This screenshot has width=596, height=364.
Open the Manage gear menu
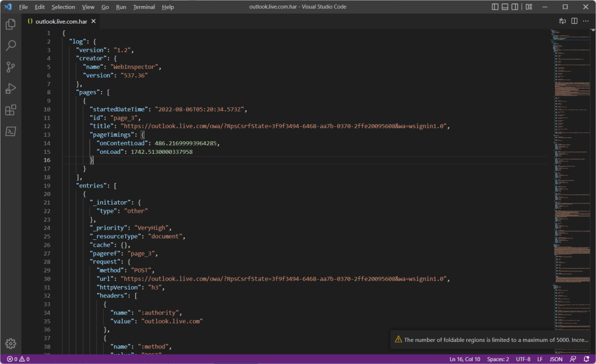(x=10, y=344)
